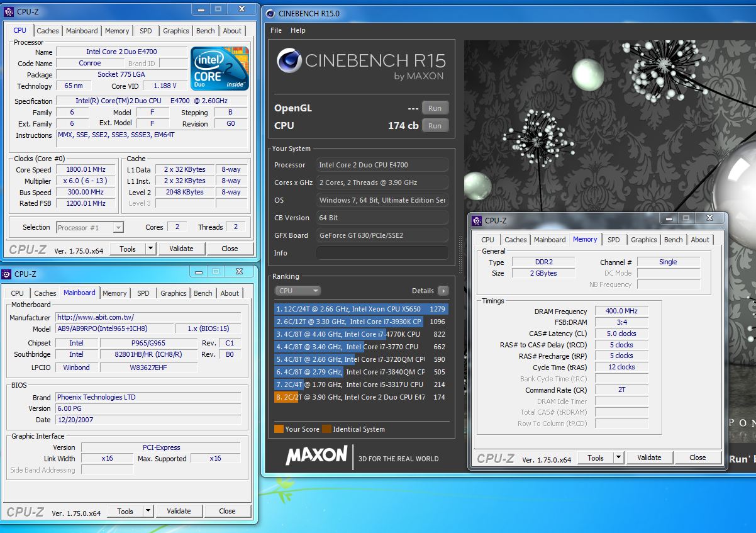
Task: Select About tab in Mainboard CPU-Z window
Action: tap(230, 293)
